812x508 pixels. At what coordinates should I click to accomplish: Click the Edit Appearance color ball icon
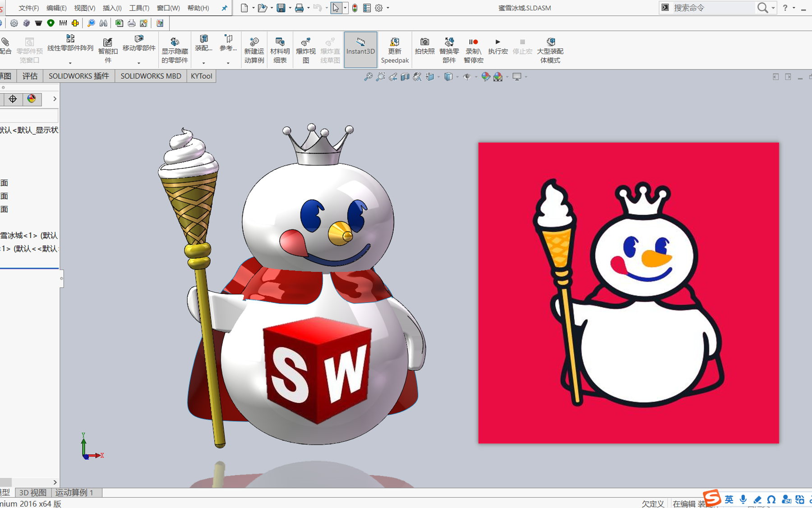pos(485,77)
